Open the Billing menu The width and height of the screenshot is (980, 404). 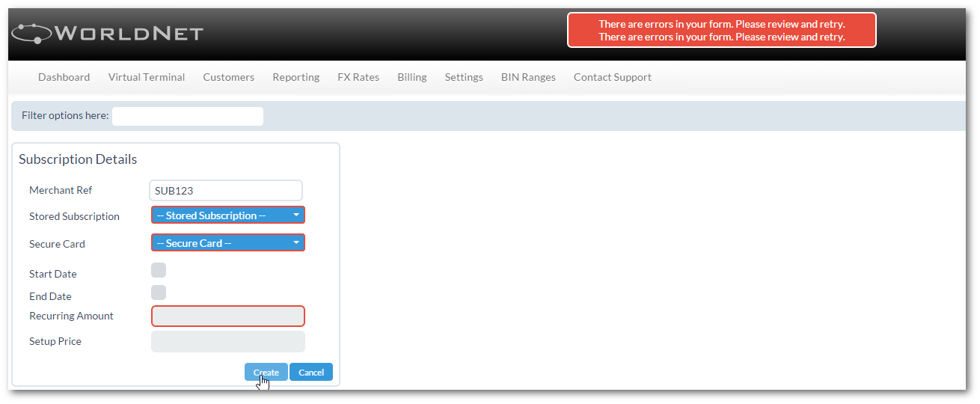coord(412,77)
